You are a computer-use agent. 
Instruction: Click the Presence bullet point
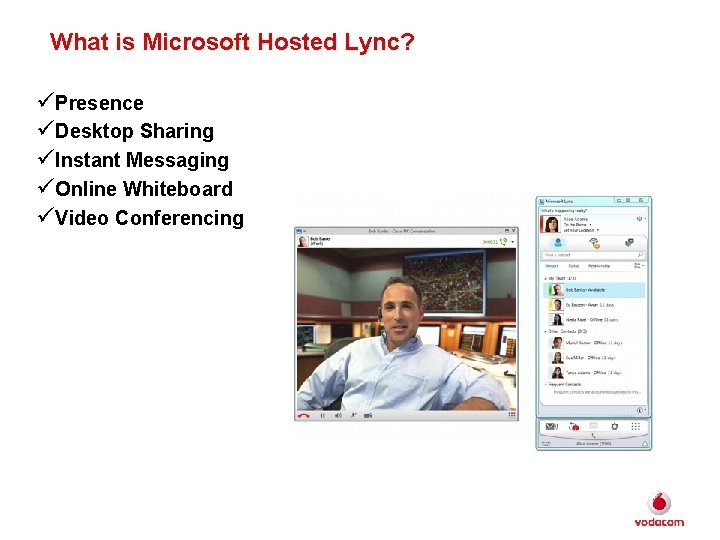click(99, 103)
